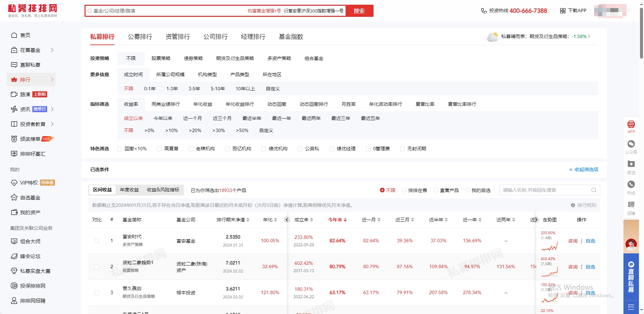Viewport: 644px width, 314px height.
Task: Click the 热线 phone icon on right bar
Action: (x=631, y=184)
